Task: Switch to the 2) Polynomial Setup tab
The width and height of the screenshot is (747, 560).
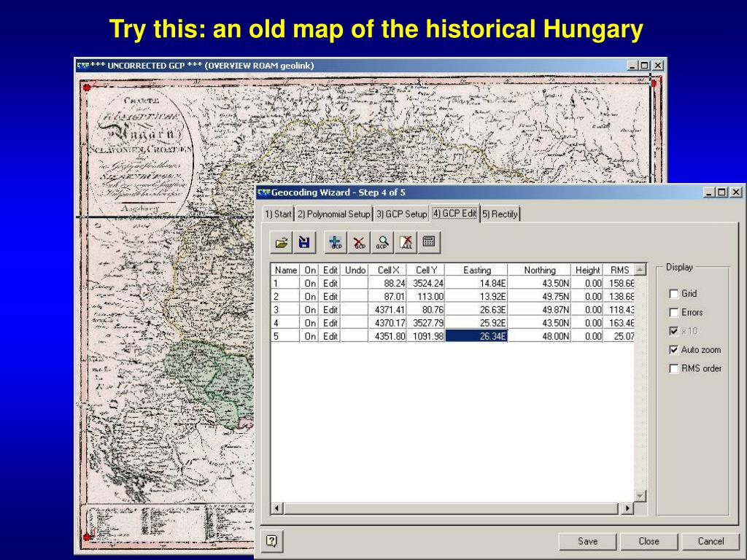Action: (333, 214)
